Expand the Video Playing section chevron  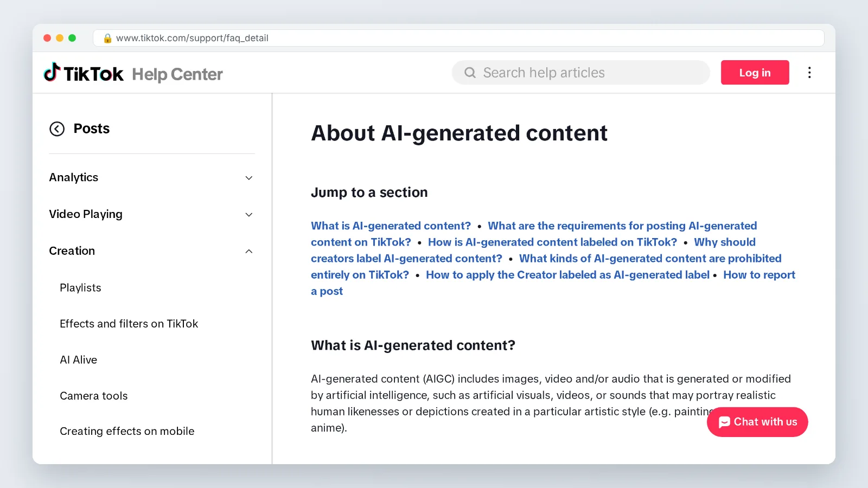pos(249,215)
